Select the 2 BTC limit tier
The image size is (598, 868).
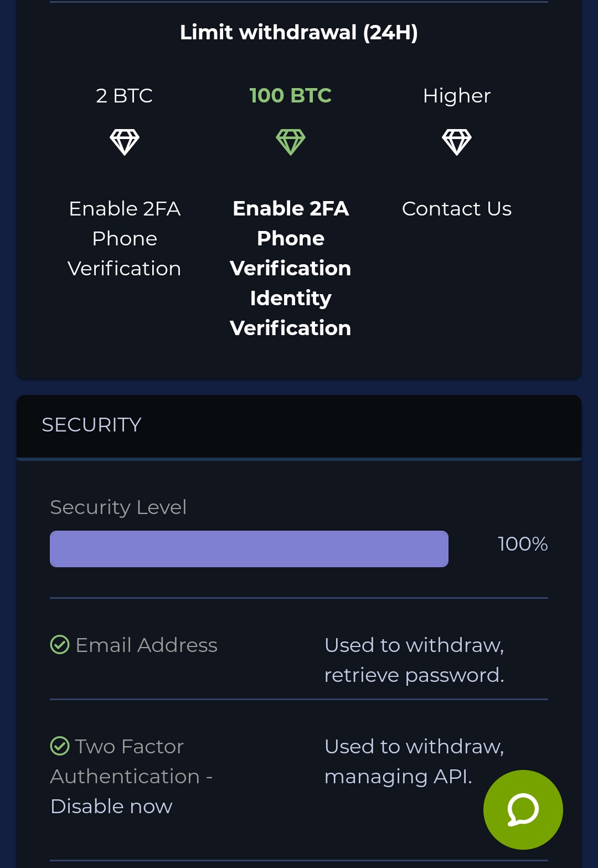[x=125, y=96]
